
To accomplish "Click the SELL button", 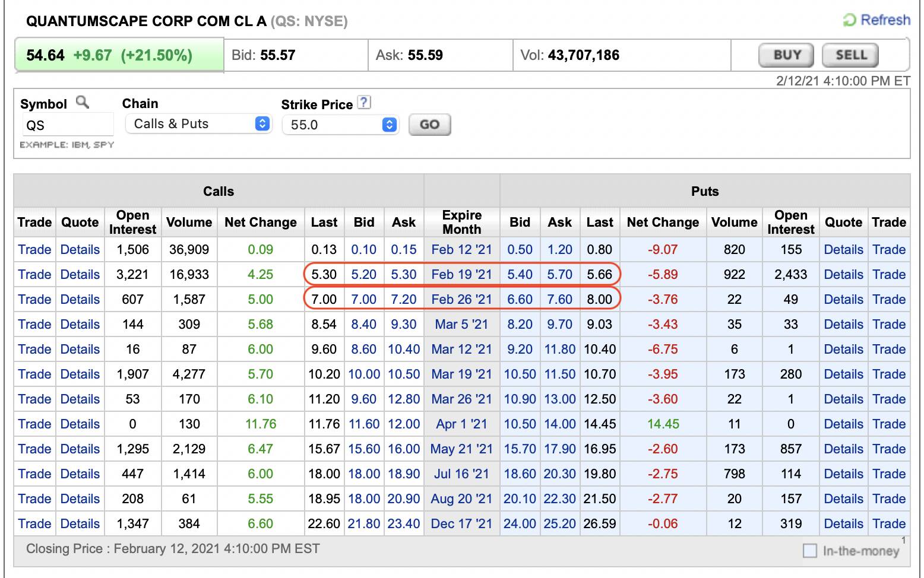I will [x=850, y=55].
